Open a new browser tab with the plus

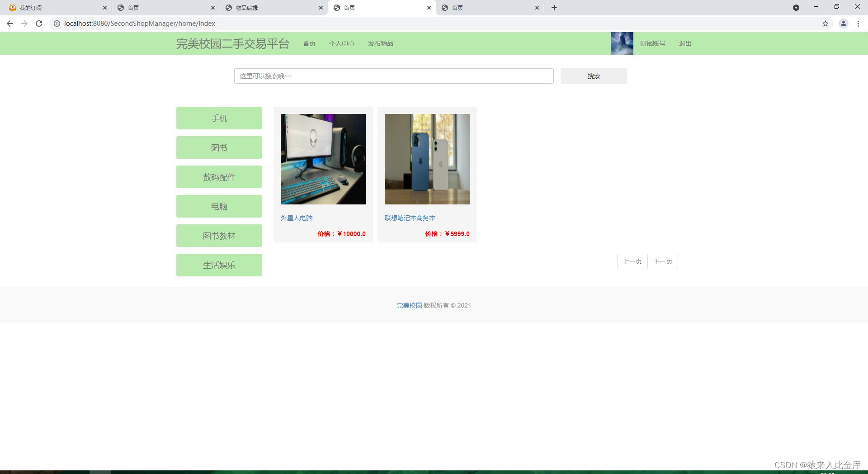(x=554, y=8)
